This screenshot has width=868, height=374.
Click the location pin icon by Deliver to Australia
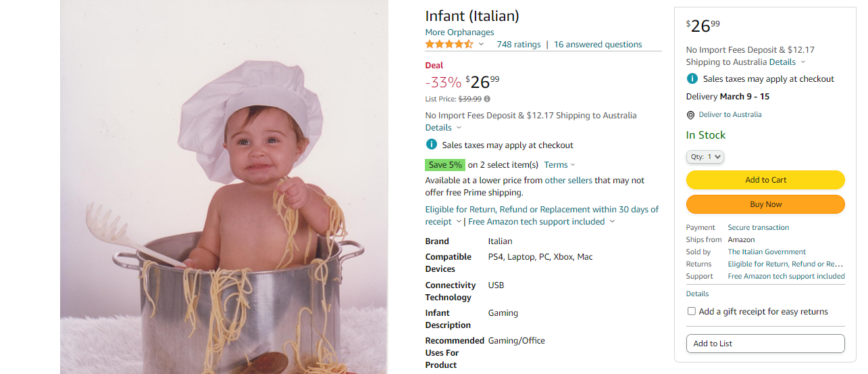point(690,115)
